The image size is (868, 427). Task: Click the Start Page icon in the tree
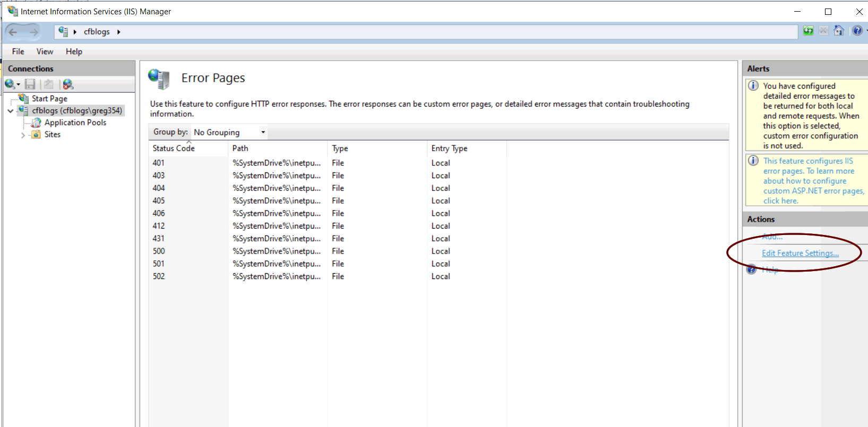[x=23, y=98]
